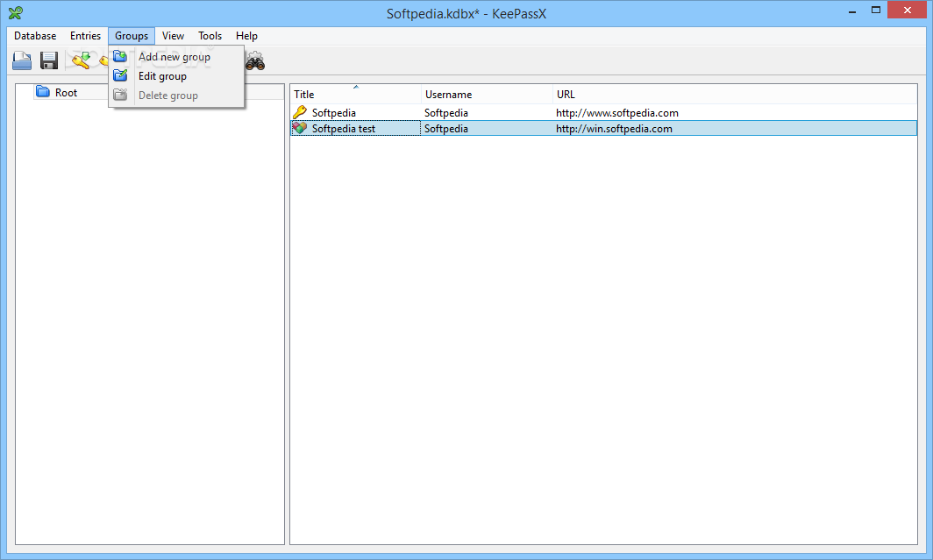Click the http://win.softpedia.com URL cell
The width and height of the screenshot is (933, 560).
coord(614,129)
